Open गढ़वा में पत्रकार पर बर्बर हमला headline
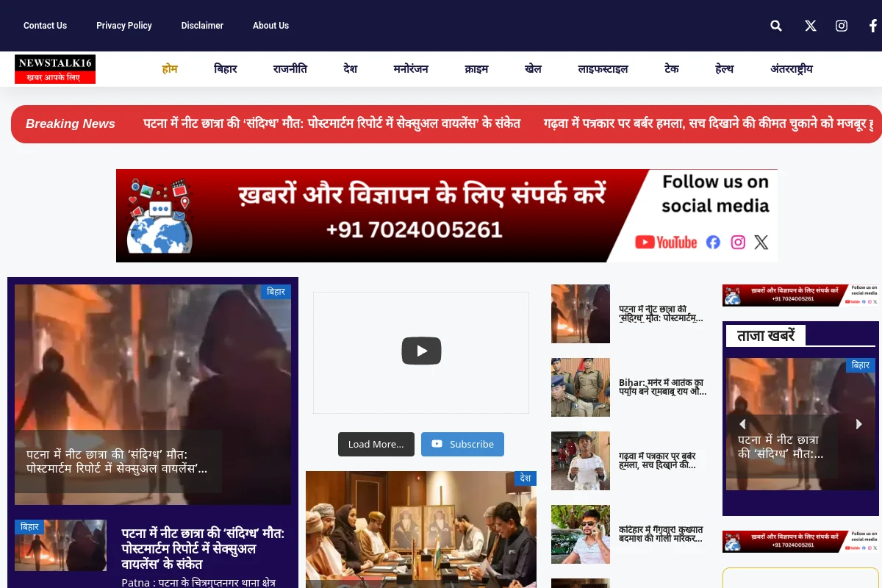The width and height of the screenshot is (882, 588). pos(658,461)
